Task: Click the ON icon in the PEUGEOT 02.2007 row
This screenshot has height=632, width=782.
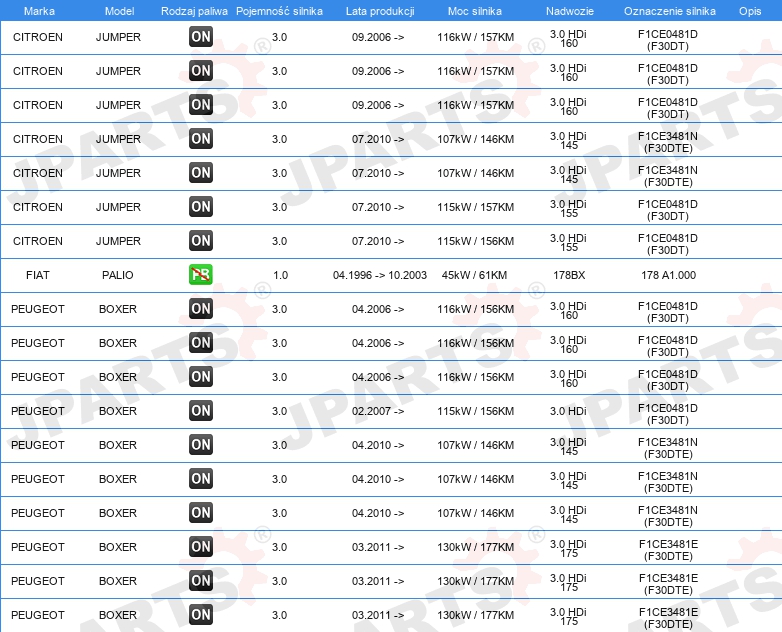Action: coord(200,411)
